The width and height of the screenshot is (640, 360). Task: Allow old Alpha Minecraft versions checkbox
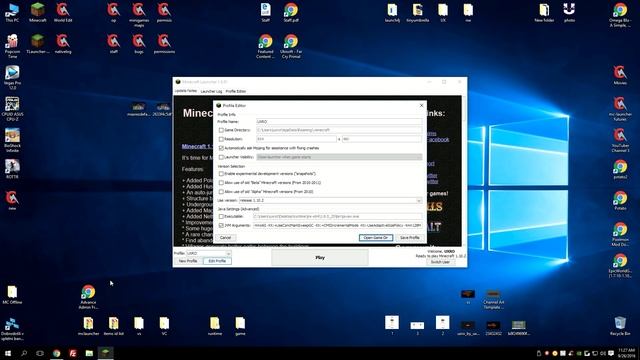pos(221,191)
